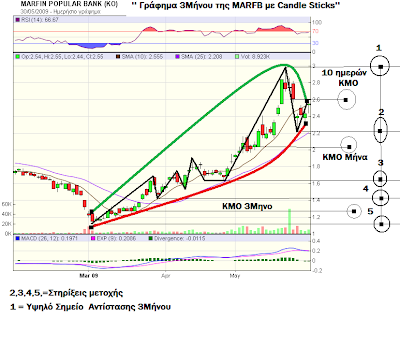Click the 'Op:2.54, Hi:2.55, Lo:2.44, Cl:2.55' legend text
400x360 pixels.
click(x=62, y=57)
